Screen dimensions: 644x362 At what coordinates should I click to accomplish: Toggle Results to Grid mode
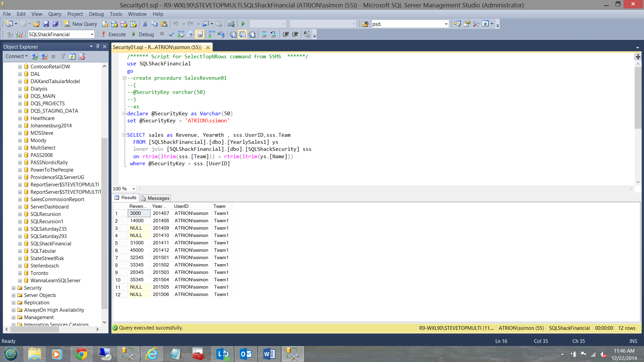click(x=243, y=34)
